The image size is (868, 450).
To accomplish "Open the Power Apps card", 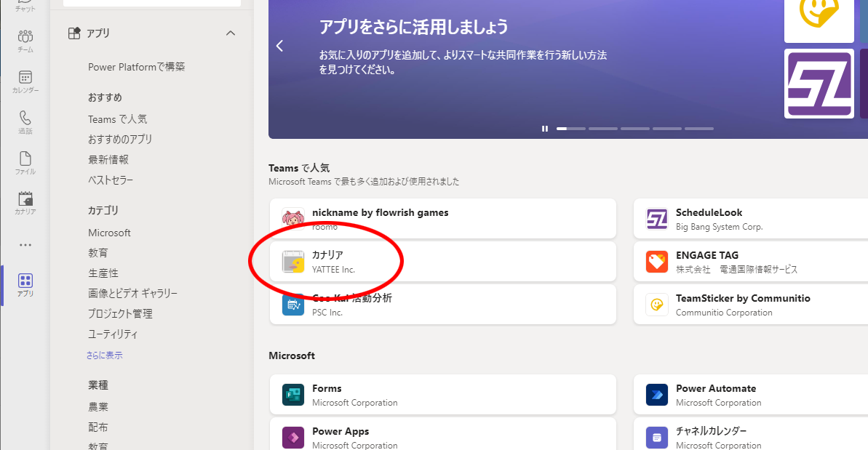I will 443,434.
